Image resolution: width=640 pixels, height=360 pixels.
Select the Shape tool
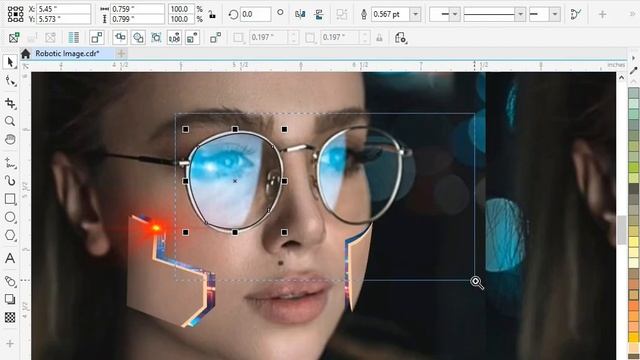[x=10, y=81]
